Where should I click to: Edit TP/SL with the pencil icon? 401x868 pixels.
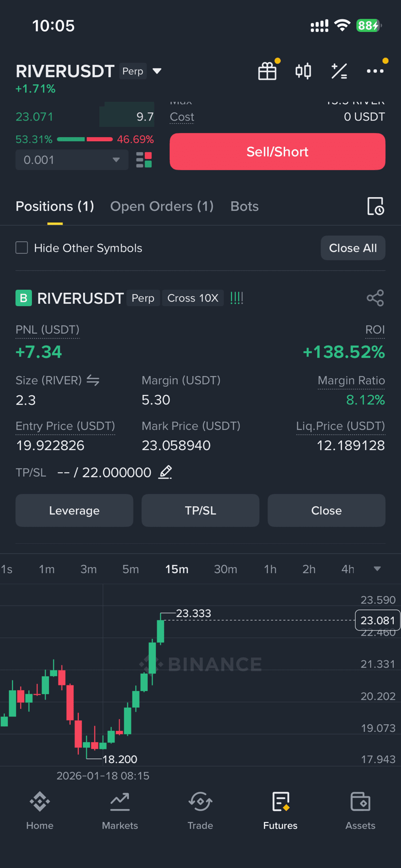coord(165,472)
